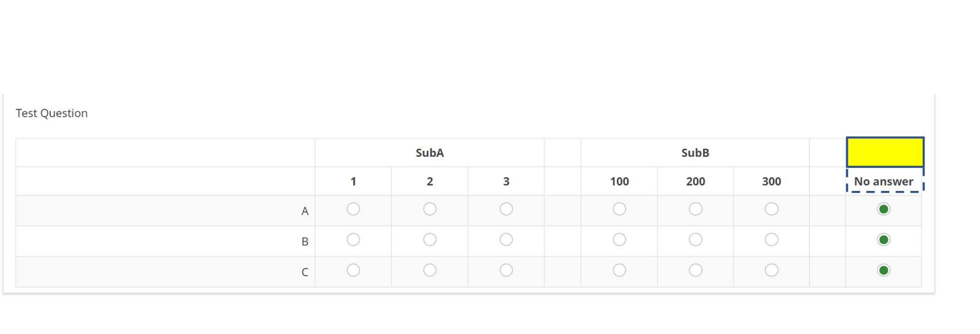
Task: Select option 3 for row B
Action: click(x=506, y=240)
